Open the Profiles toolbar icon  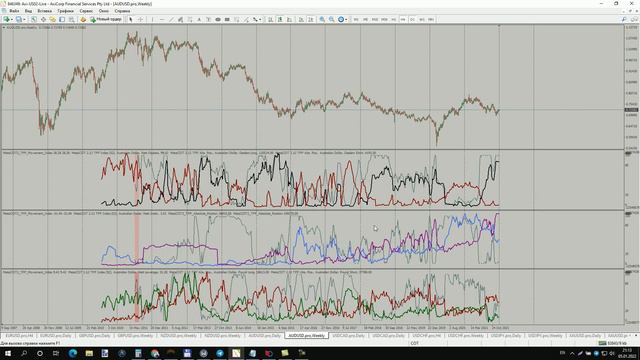pyautogui.click(x=18, y=19)
